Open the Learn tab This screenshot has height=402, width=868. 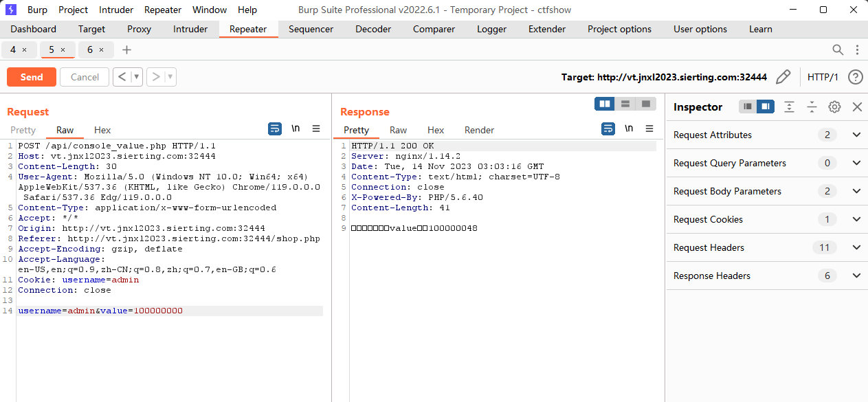pos(761,29)
